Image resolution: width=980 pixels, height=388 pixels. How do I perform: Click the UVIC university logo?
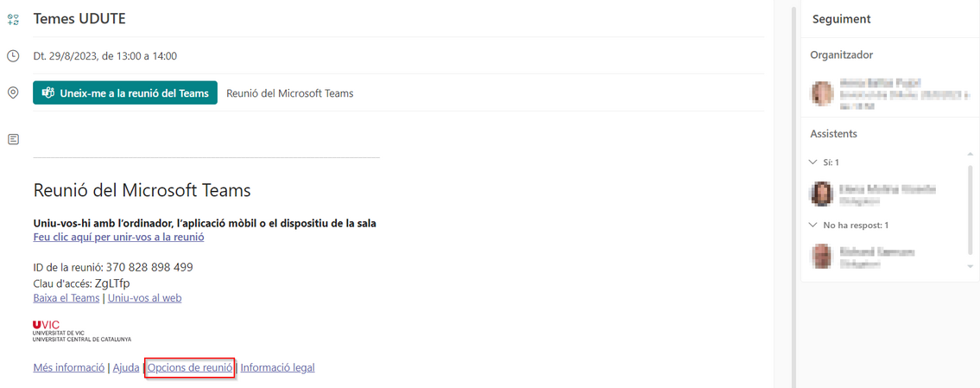(x=82, y=330)
